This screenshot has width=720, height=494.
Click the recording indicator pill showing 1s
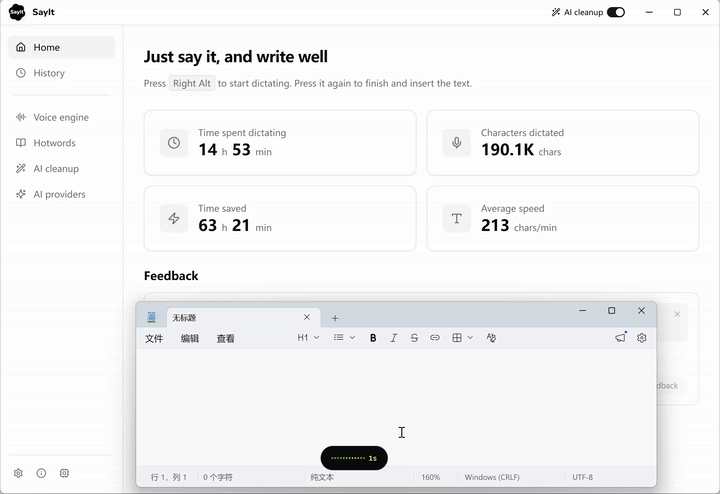(354, 458)
